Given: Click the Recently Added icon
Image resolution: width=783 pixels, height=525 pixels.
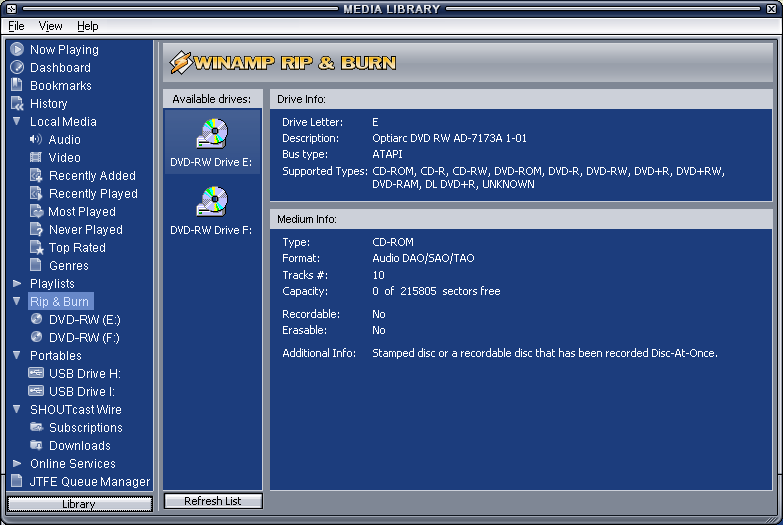Looking at the screenshot, I should click(x=36, y=175).
